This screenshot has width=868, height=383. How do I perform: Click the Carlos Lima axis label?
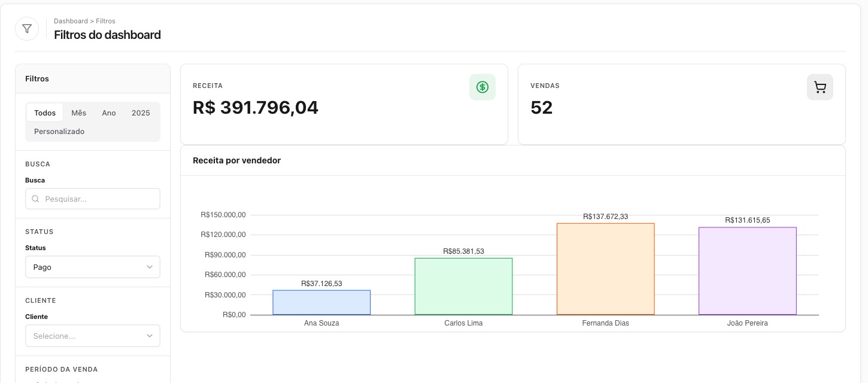(463, 323)
